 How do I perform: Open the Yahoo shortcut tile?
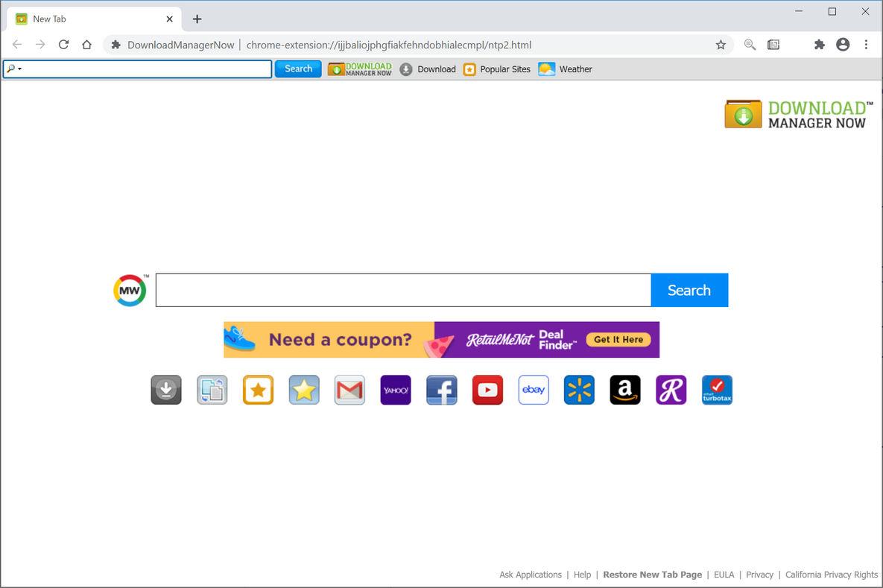(x=396, y=390)
